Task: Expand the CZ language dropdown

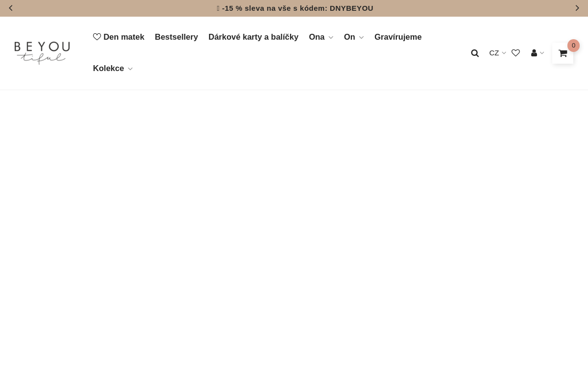Action: coord(497,53)
